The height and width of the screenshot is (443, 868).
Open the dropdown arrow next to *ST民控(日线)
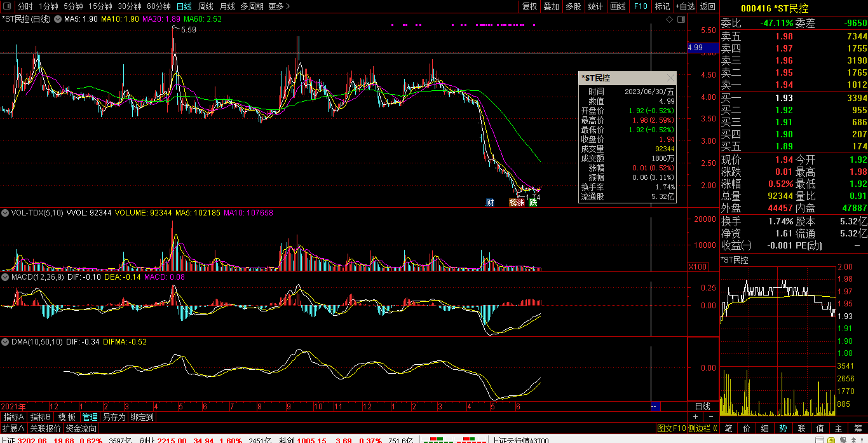(58, 19)
